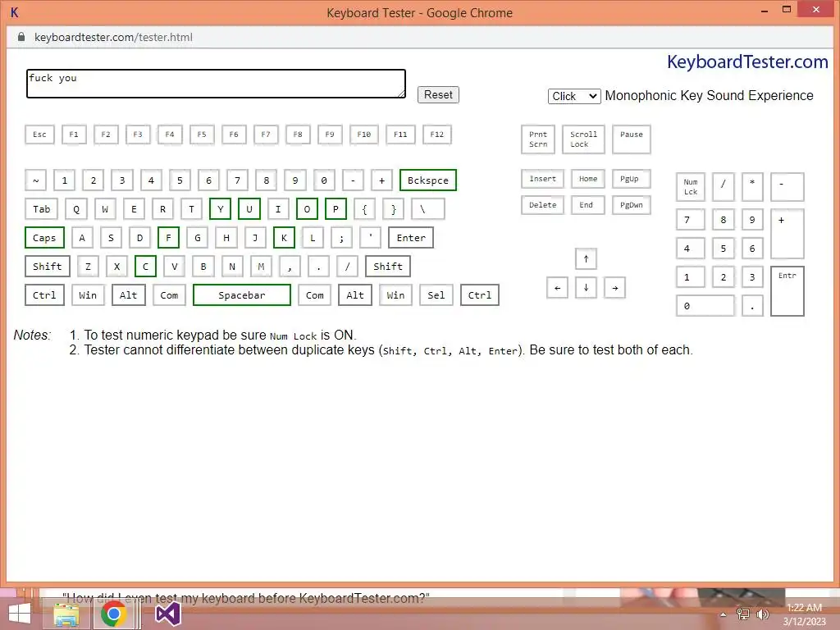Click the Bckspce key
This screenshot has height=630, width=840.
click(x=428, y=180)
